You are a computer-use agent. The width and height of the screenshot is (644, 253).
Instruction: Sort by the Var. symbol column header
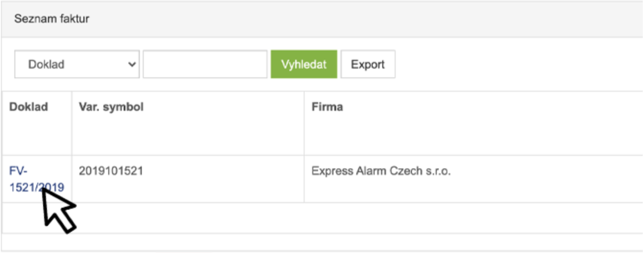click(x=111, y=107)
